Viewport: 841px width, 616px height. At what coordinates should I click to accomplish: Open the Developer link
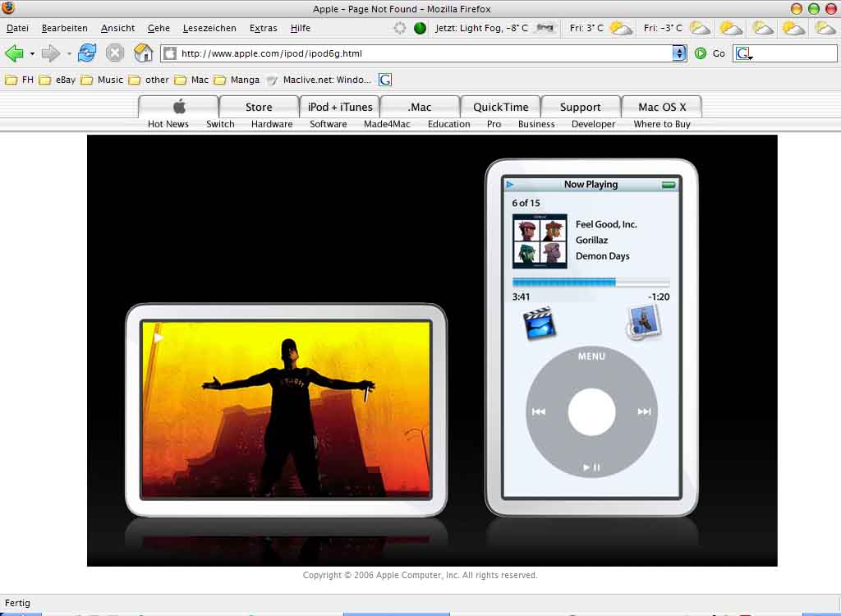click(x=594, y=124)
